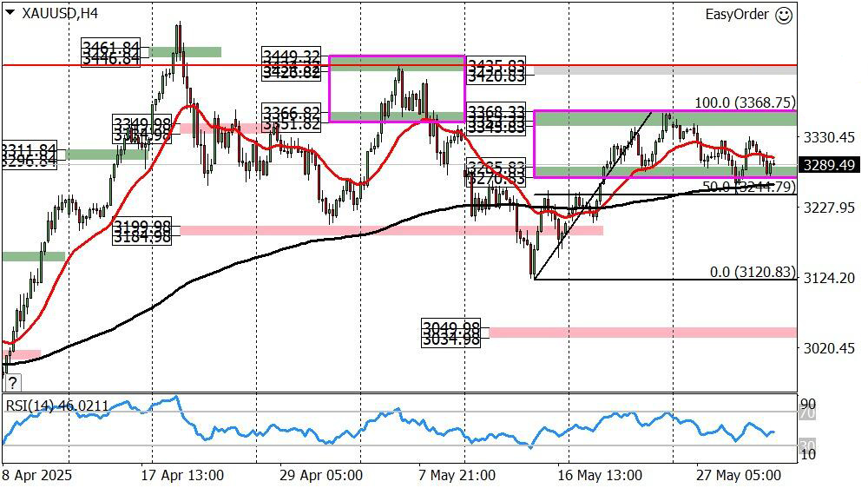This screenshot has height=488, width=868.
Task: Select the 3184.98 zone price label
Action: click(x=141, y=237)
